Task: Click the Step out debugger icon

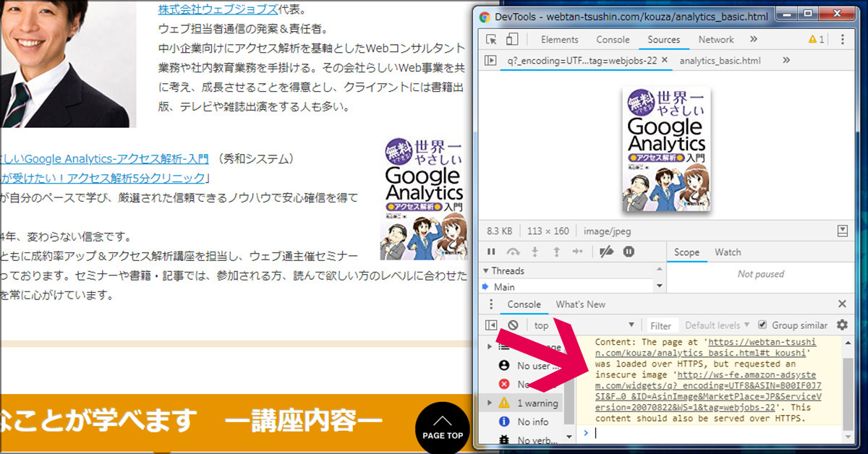Action: tap(556, 252)
